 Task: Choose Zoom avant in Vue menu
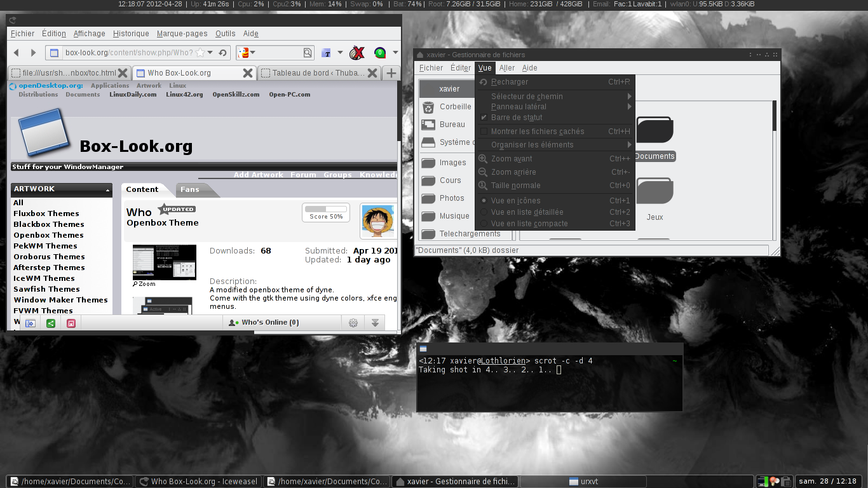coord(555,159)
